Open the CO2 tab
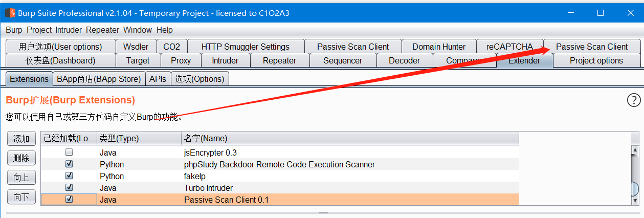This screenshot has width=644, height=218. coord(172,47)
